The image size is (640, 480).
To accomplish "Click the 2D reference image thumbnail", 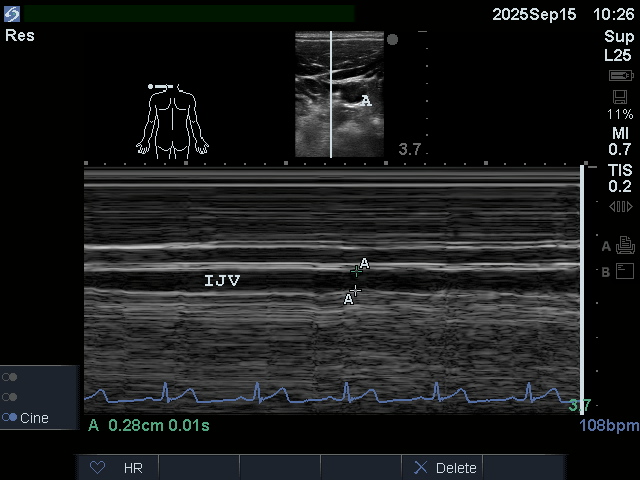I will point(339,94).
